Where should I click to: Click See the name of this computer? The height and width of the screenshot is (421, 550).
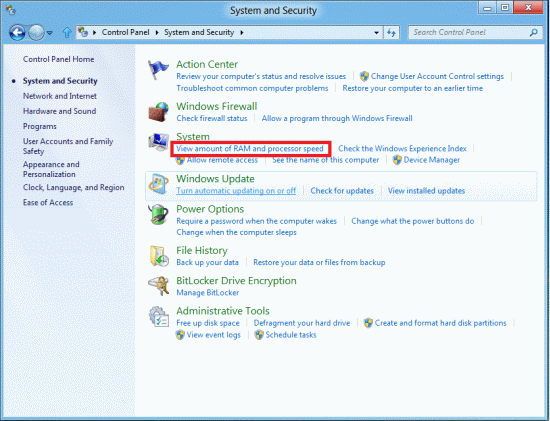[326, 160]
